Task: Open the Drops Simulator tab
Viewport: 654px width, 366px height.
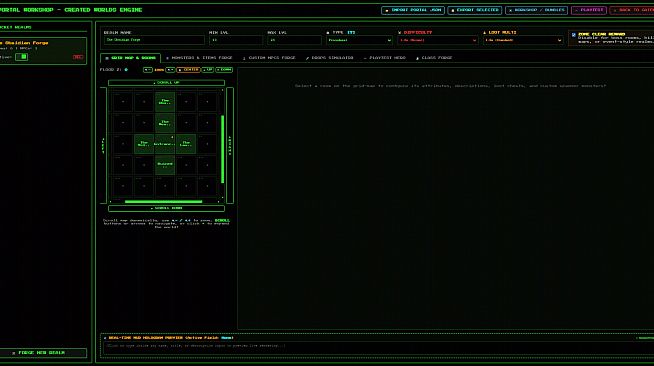Action: pyautogui.click(x=329, y=58)
